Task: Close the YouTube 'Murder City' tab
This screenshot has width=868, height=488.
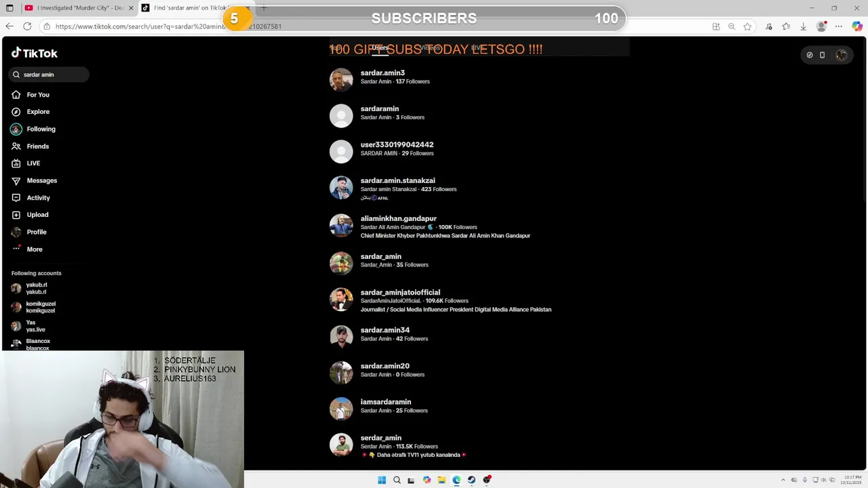Action: tap(130, 8)
